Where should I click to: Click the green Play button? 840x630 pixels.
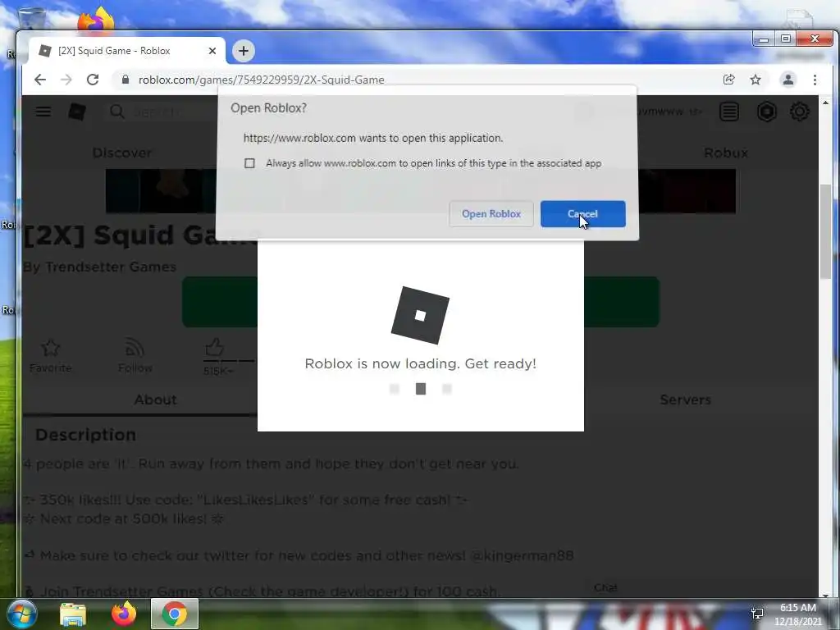421,302
